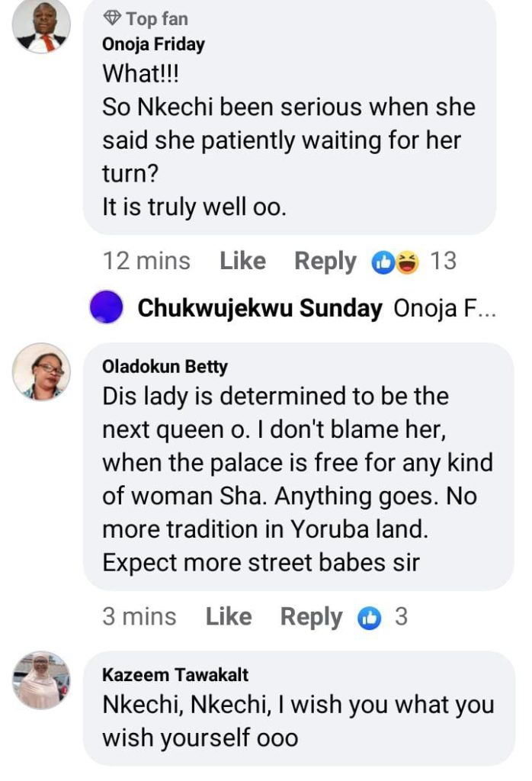Image resolution: width=532 pixels, height=781 pixels.
Task: Tap the 12 mins timestamp
Action: point(146,261)
